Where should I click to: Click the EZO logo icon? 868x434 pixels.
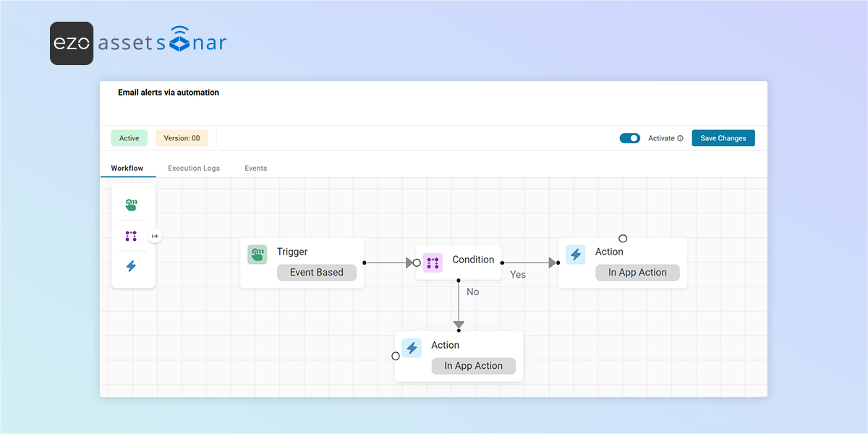(72, 43)
